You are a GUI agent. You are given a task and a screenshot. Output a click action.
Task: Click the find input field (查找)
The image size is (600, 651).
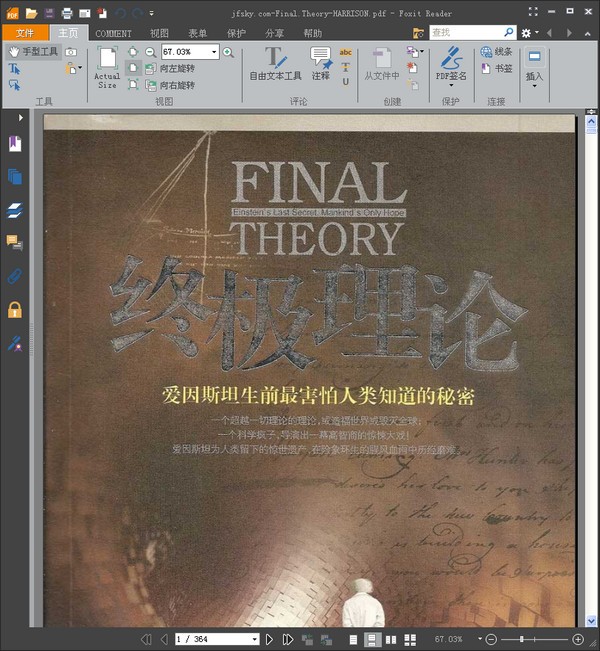[x=466, y=32]
